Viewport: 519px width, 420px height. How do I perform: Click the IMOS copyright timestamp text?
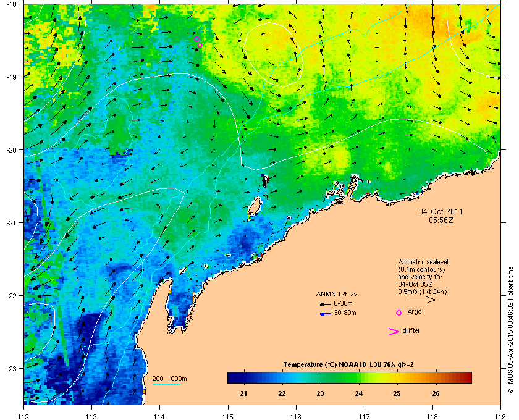[510, 330]
